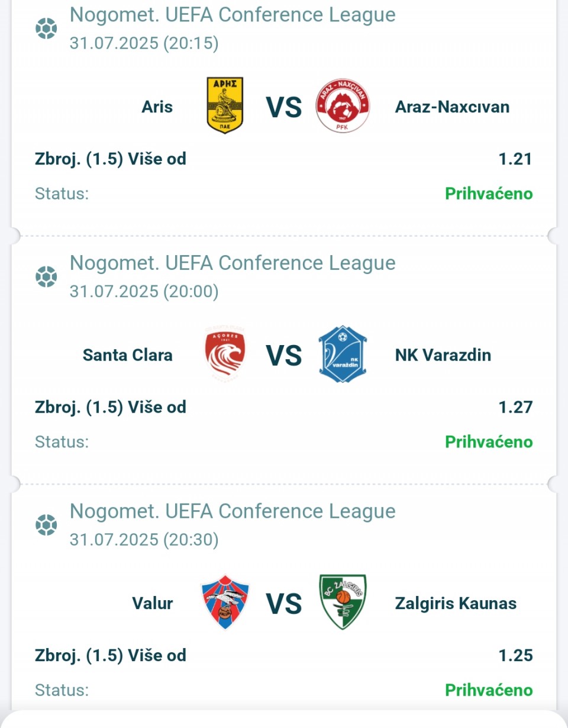Click the Zalgiris Kaunas green crest
568x728 pixels.
[343, 603]
